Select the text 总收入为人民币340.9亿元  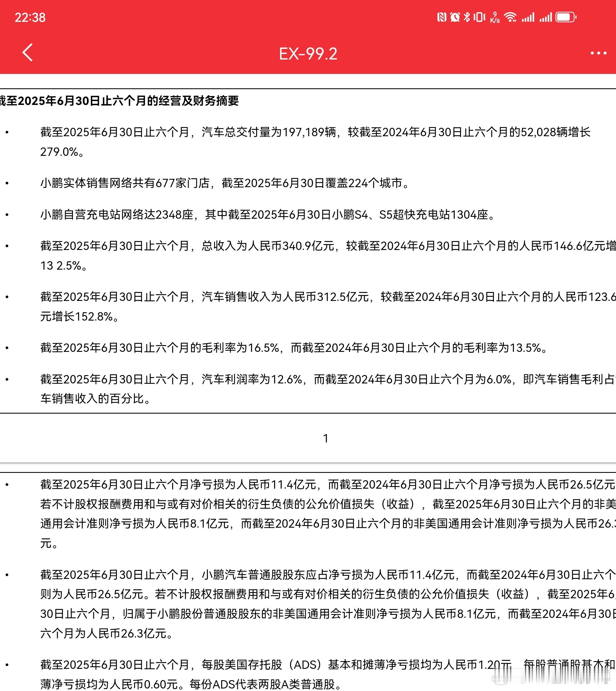pos(268,246)
